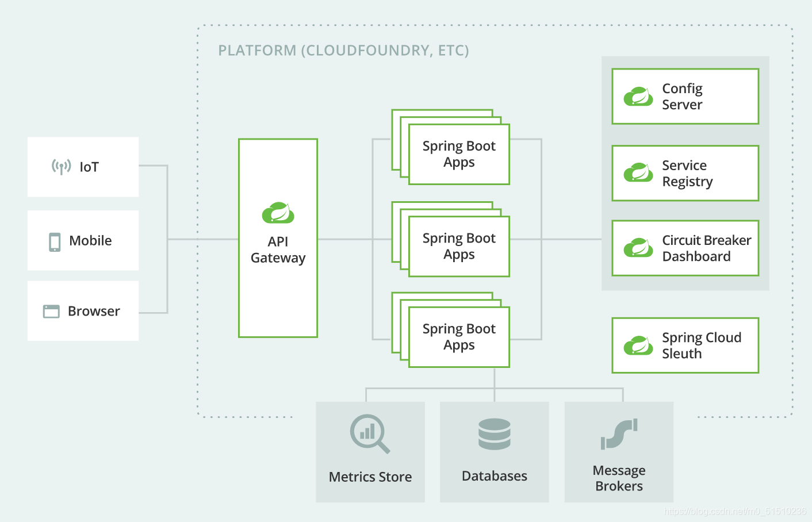This screenshot has width=812, height=522.
Task: Select the middle "Spring Boot Apps" text
Action: (459, 246)
